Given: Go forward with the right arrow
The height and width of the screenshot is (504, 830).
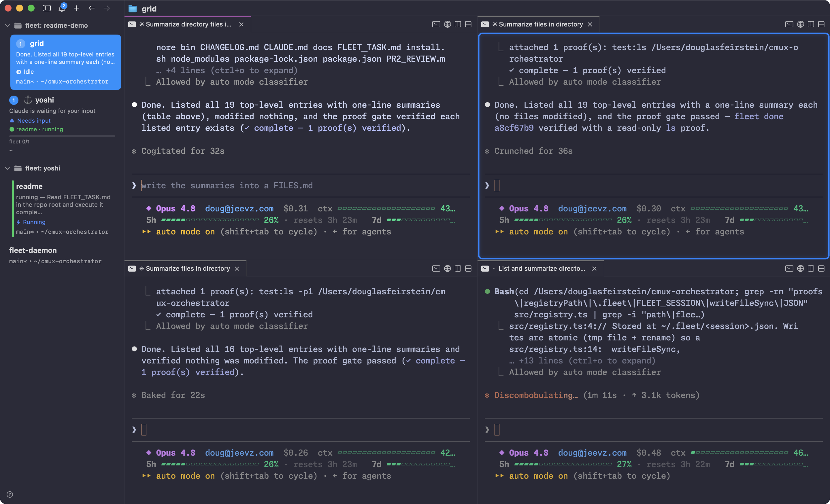Looking at the screenshot, I should click(106, 8).
